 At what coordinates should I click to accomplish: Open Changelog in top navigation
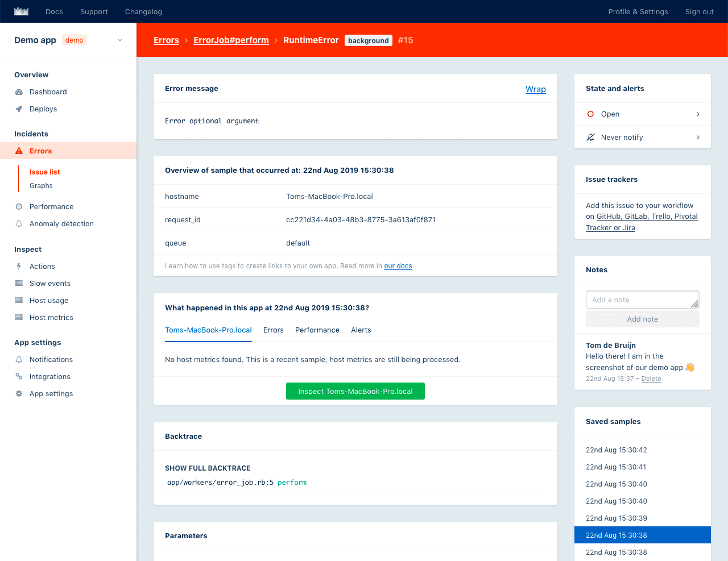[143, 11]
